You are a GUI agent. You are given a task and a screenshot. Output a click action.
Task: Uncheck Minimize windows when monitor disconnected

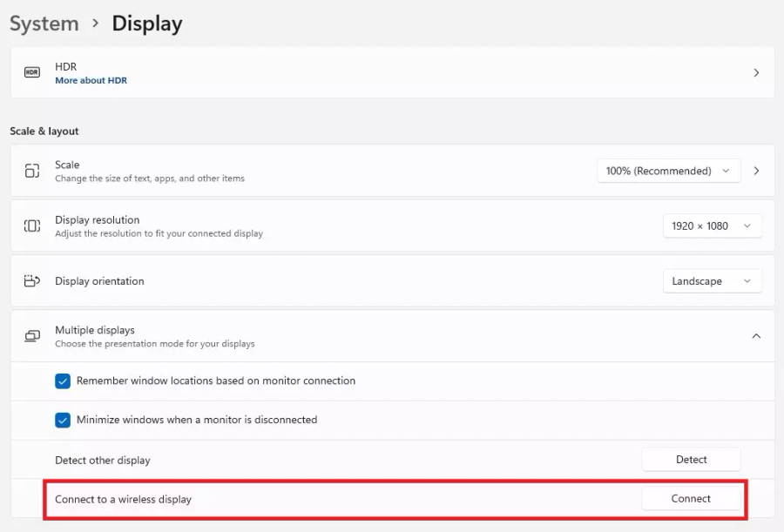pyautogui.click(x=63, y=420)
